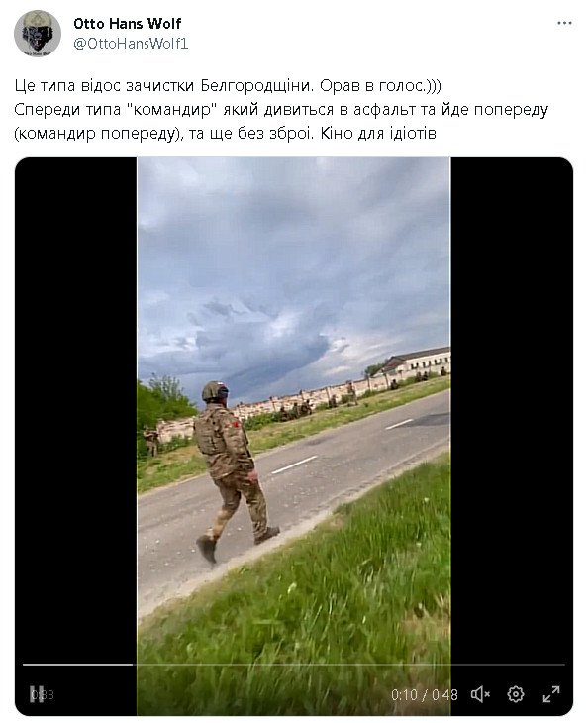Click the tweet line ending "Кіно для ідіотів"
588x723 pixels.
pyautogui.click(x=225, y=134)
